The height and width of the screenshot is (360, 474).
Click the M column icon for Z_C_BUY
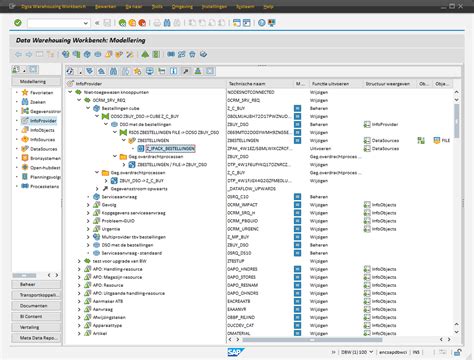[x=297, y=108]
